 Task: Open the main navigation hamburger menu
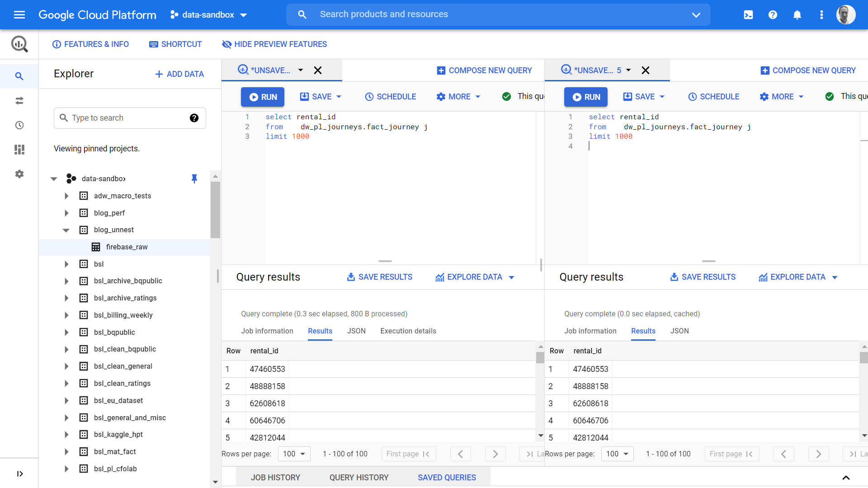coord(19,15)
